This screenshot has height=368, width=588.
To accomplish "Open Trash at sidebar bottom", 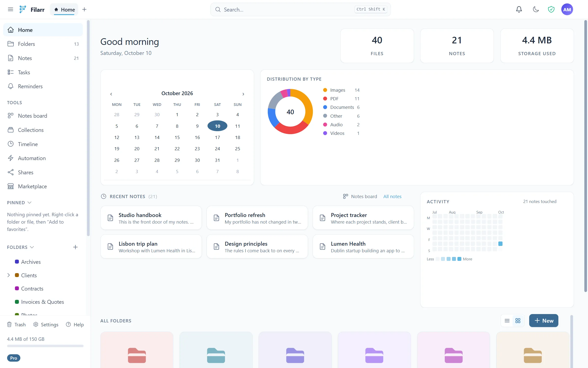I will click(16, 324).
